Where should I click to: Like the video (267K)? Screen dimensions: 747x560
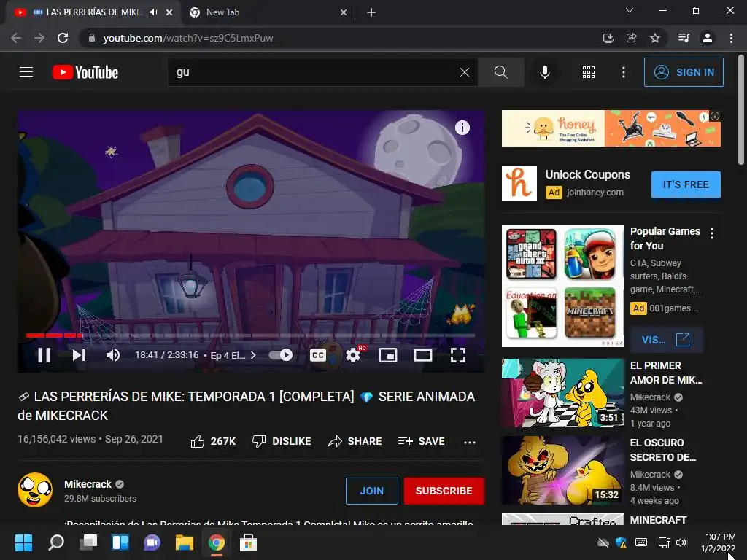[213, 441]
